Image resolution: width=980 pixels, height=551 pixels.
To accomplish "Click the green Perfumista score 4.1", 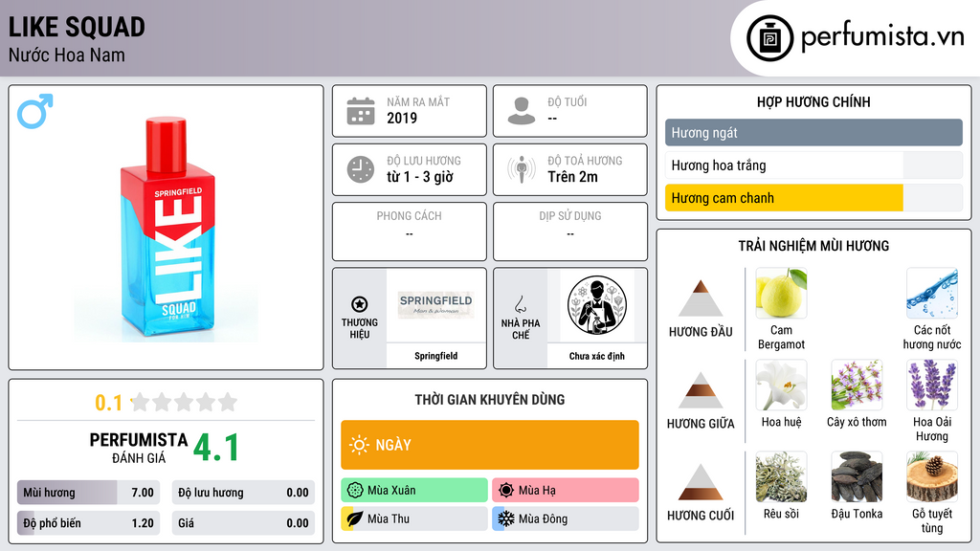I will point(216,448).
